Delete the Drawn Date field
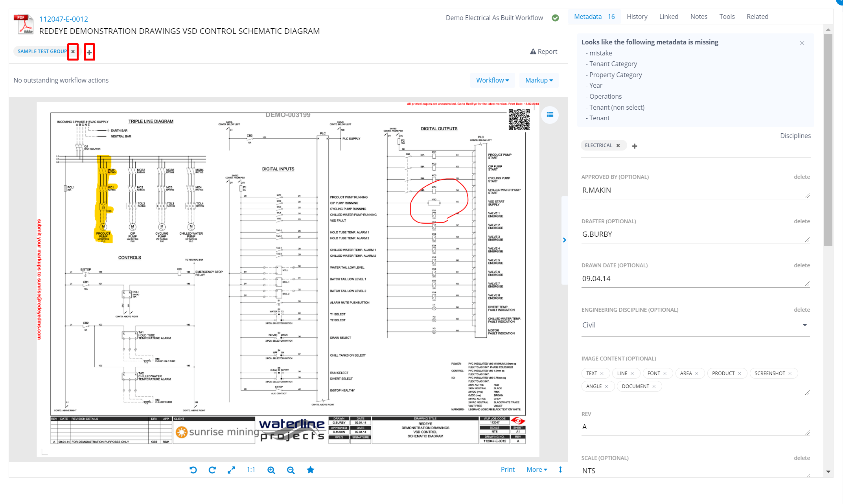The width and height of the screenshot is (843, 504). [x=802, y=265]
